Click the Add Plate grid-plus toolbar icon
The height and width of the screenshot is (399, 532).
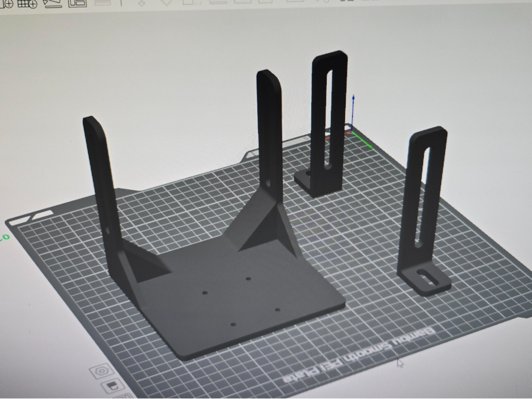click(x=27, y=4)
